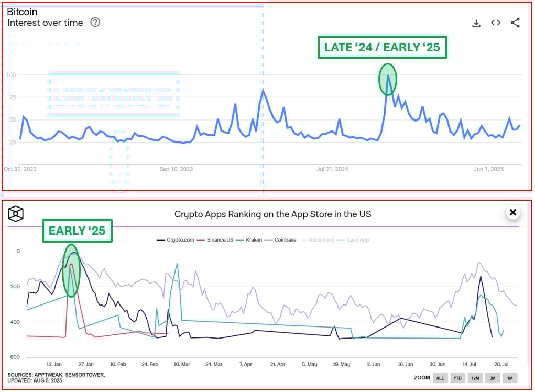Viewport: 535px width, 392px height.
Task: Show the Robinhood series in the legend
Action: (x=317, y=240)
